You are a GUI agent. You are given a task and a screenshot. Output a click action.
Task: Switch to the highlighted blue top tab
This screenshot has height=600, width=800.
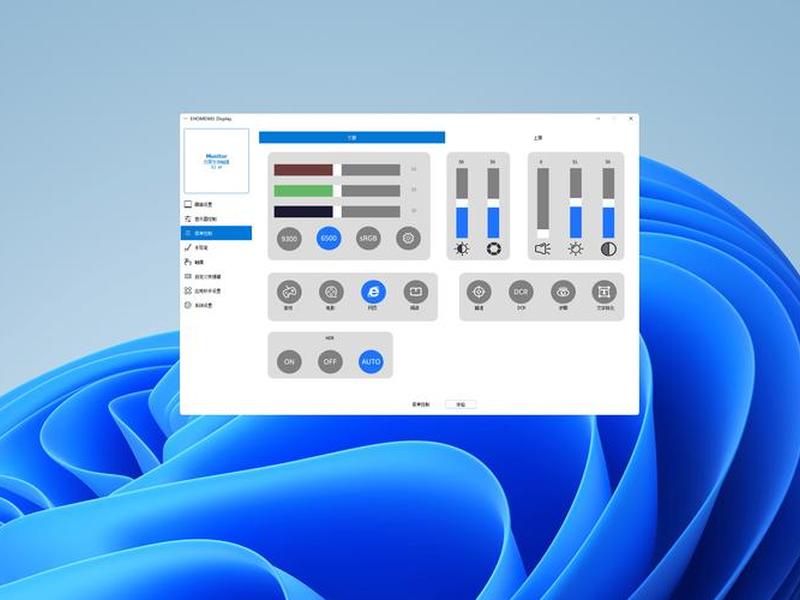point(352,137)
